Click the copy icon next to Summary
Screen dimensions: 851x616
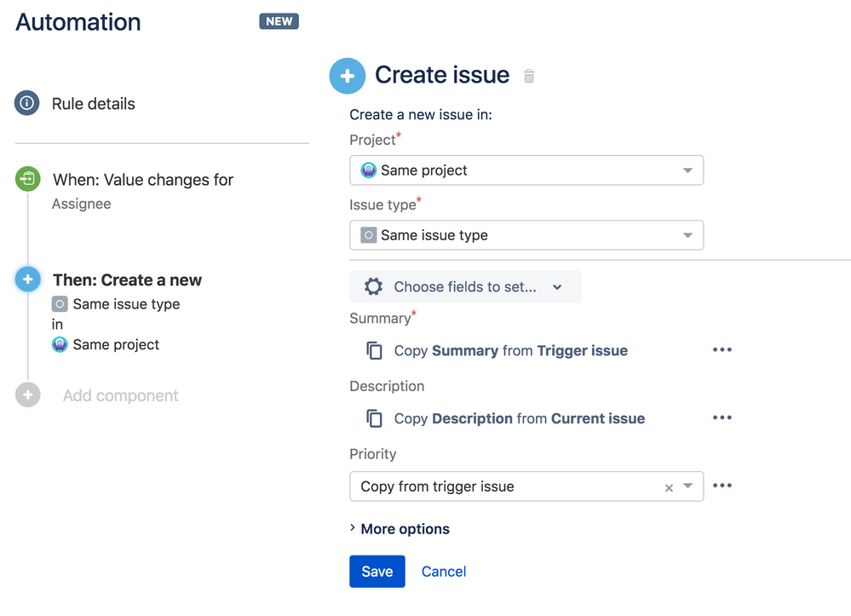[x=373, y=349]
